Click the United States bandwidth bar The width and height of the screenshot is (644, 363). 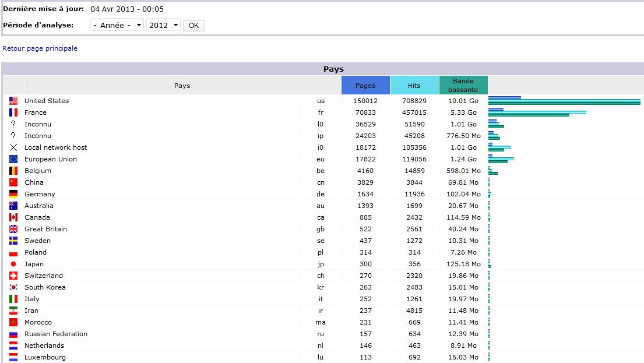pos(564,104)
